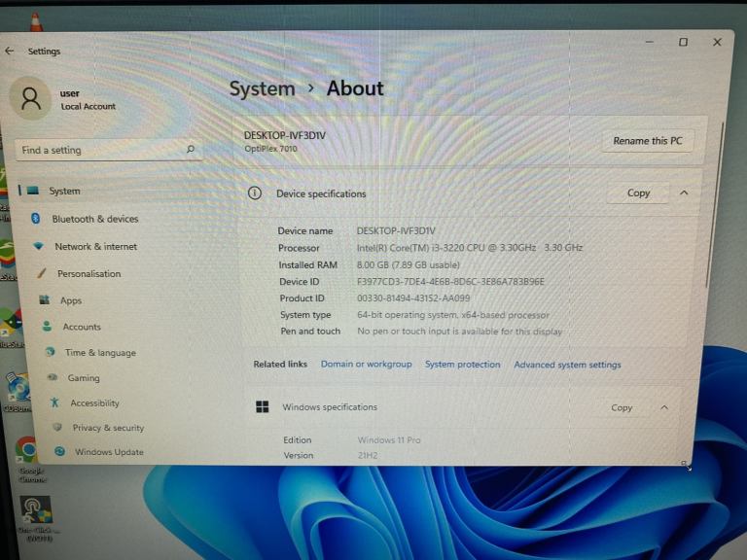Open Accounts settings
The height and width of the screenshot is (560, 747).
[x=82, y=328]
